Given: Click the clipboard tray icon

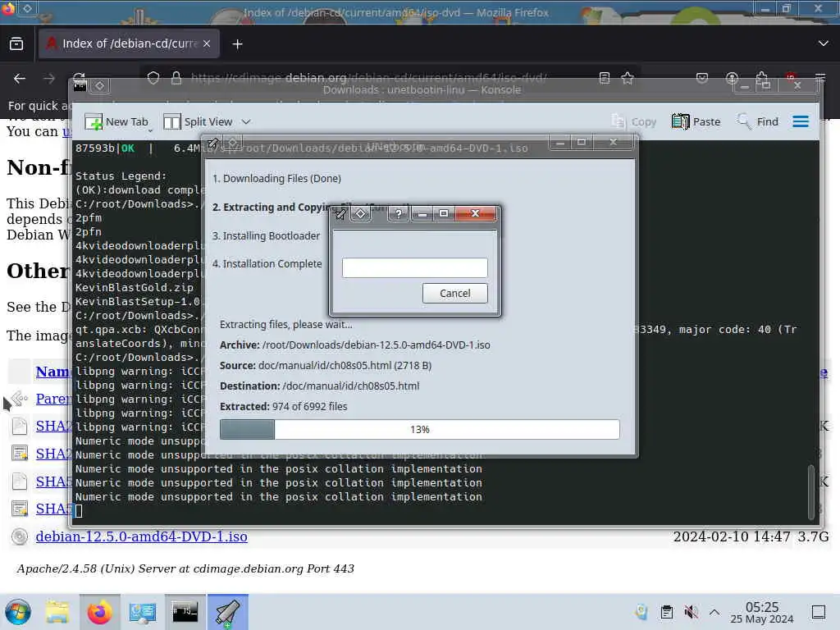Looking at the screenshot, I should (x=666, y=612).
